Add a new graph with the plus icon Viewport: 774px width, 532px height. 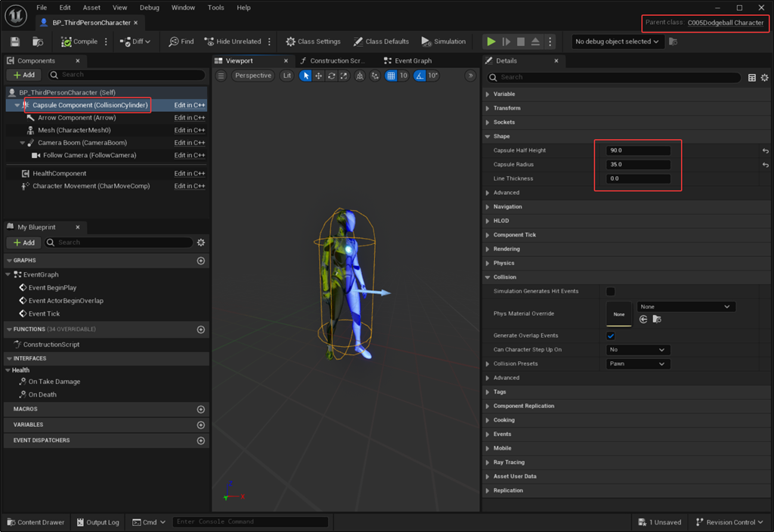point(201,261)
